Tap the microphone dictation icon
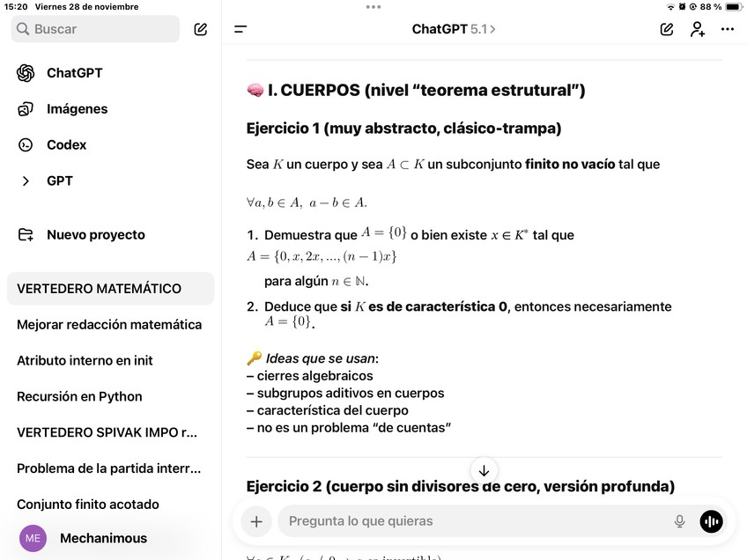This screenshot has width=747, height=560. coord(679,521)
